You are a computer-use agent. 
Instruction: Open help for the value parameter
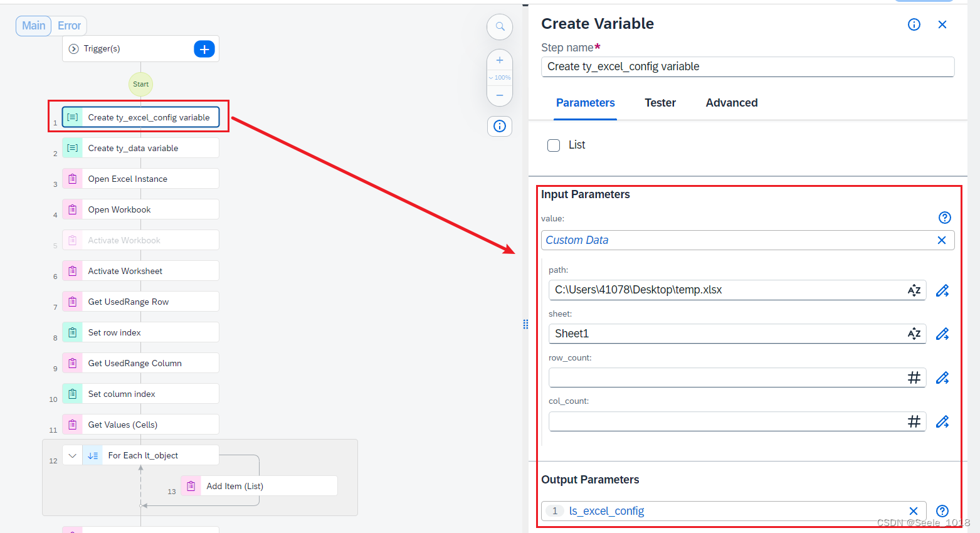point(945,218)
